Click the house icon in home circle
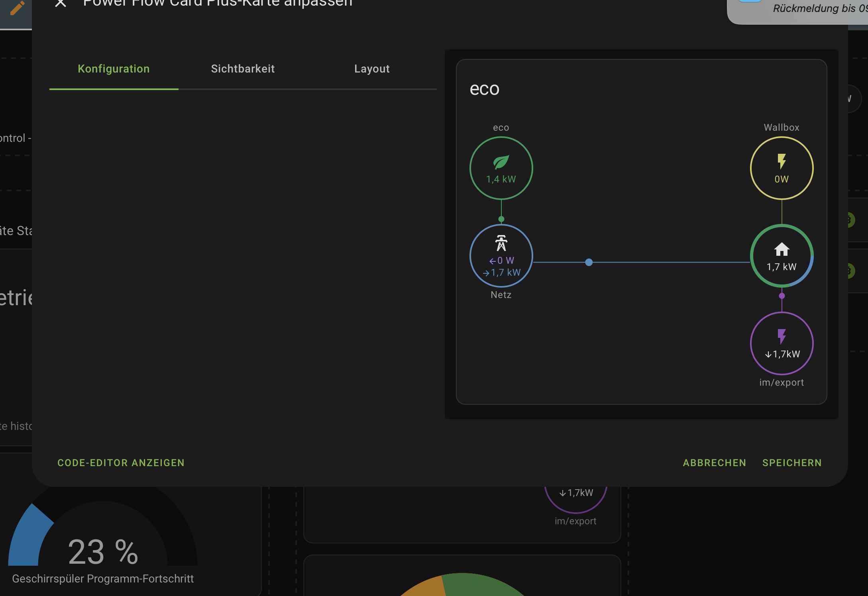The image size is (868, 596). click(x=782, y=249)
